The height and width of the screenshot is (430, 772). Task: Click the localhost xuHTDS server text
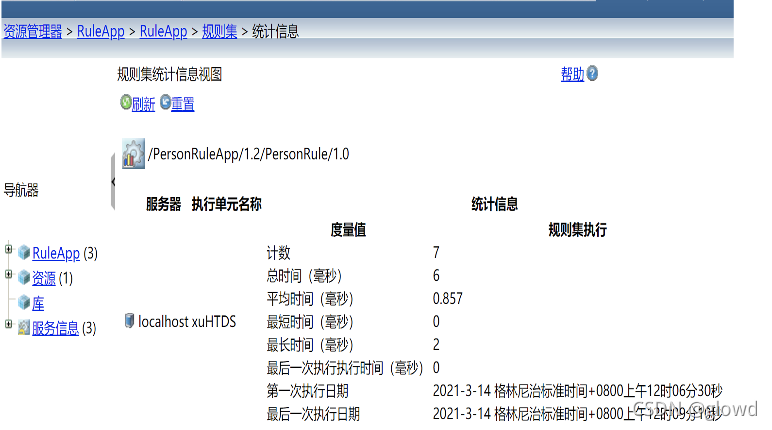tap(187, 322)
